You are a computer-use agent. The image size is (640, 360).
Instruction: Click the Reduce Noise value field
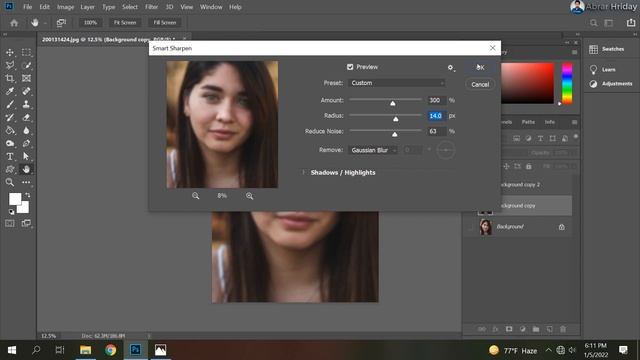point(436,131)
